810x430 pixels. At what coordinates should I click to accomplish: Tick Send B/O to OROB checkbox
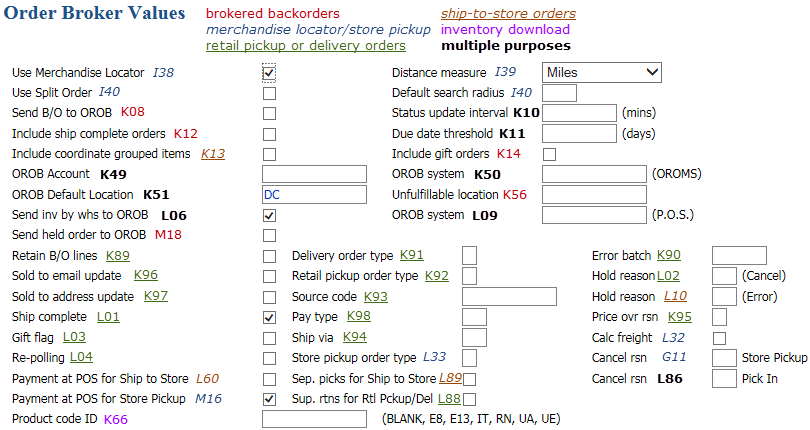[x=269, y=114]
